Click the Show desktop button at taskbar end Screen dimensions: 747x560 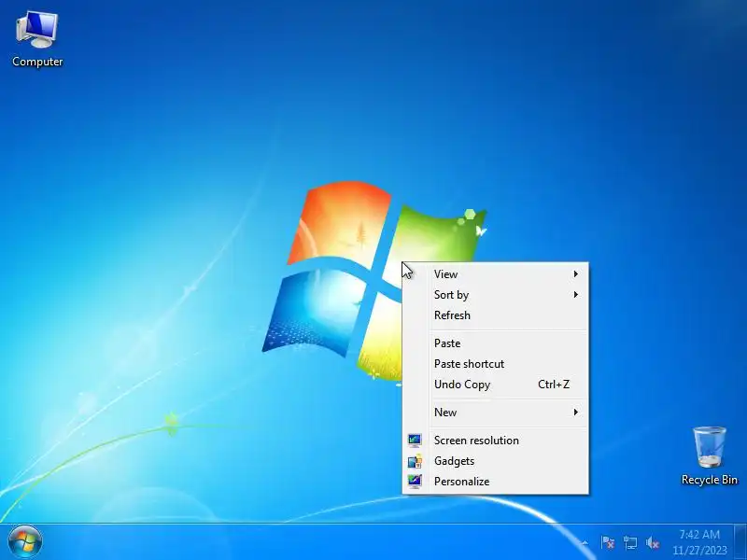(x=742, y=542)
